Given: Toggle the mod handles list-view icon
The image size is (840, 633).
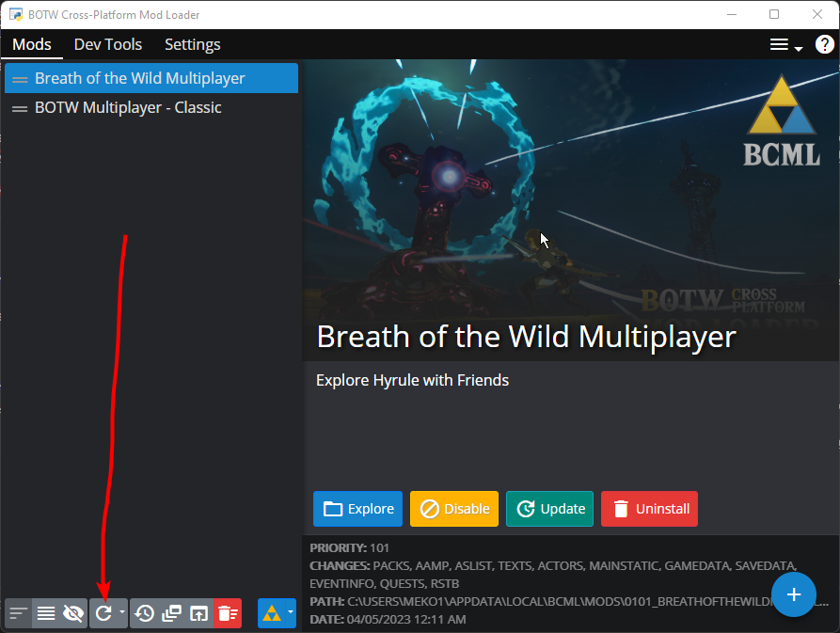Looking at the screenshot, I should pos(46,612).
